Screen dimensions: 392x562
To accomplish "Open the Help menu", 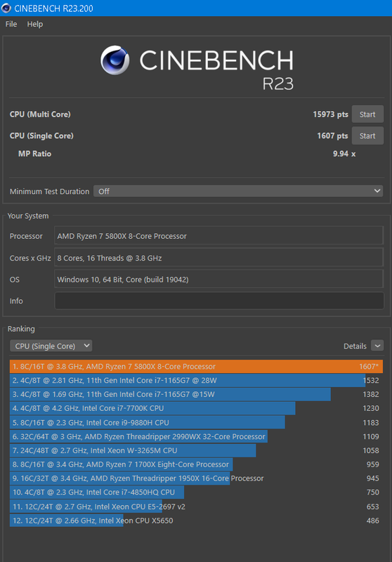I will (x=34, y=24).
